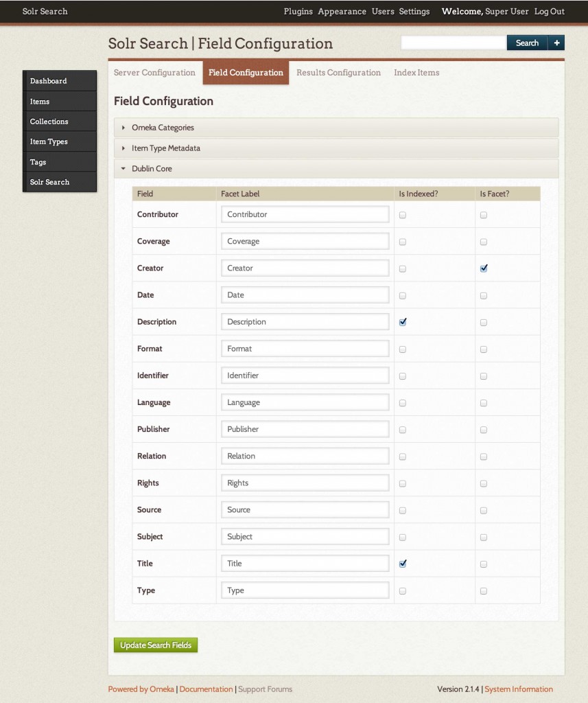Open the Support Forums footer link
This screenshot has height=703, width=588.
[265, 689]
